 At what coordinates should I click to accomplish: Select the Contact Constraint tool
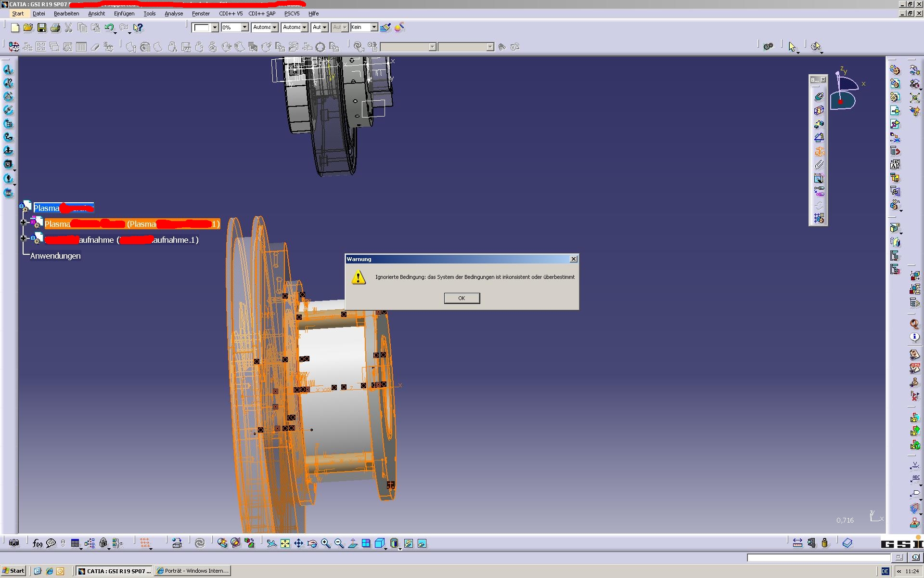coord(819,110)
